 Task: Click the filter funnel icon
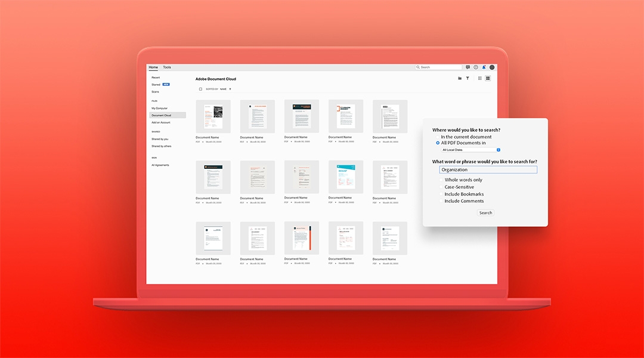[x=467, y=78]
